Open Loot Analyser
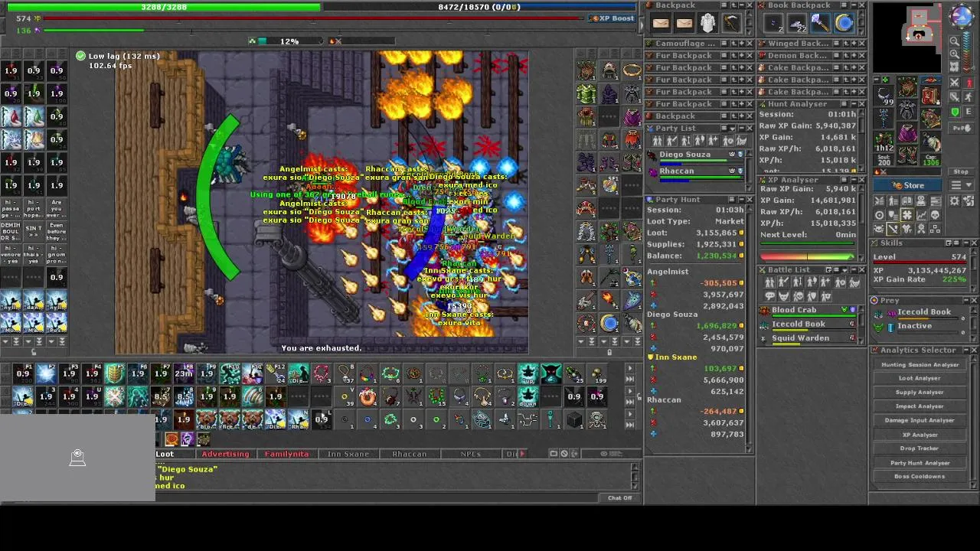Viewport: 980px width, 551px height. point(920,378)
